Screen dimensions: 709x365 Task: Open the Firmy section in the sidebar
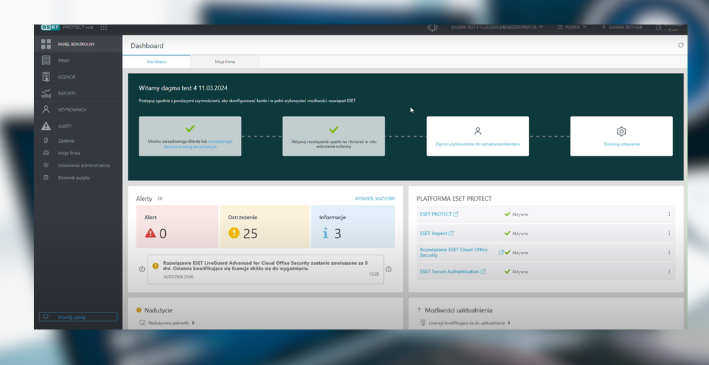click(78, 61)
